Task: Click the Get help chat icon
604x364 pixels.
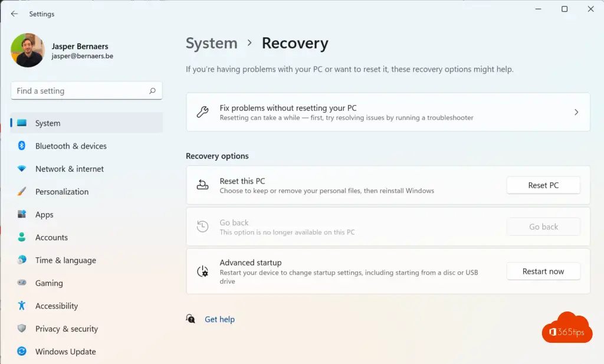Action: point(191,319)
